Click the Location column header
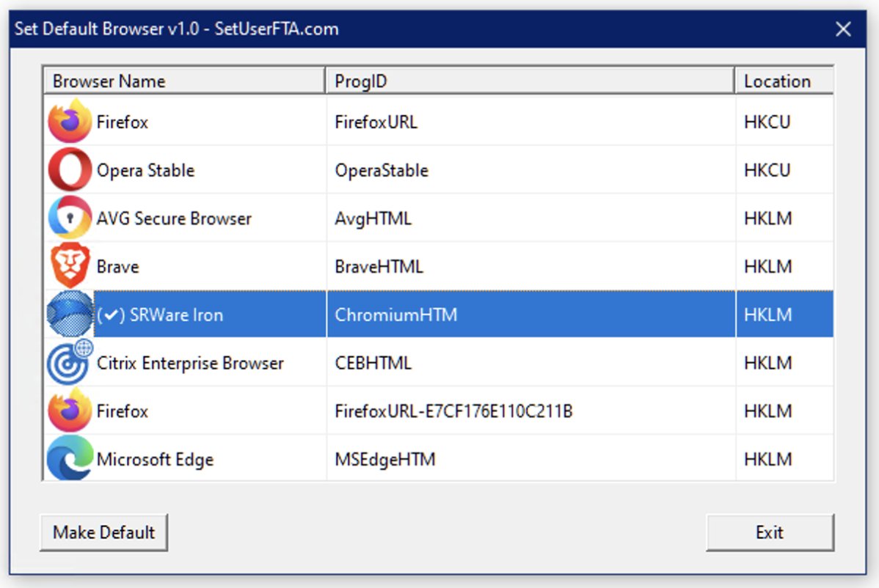This screenshot has width=879, height=588. pos(784,81)
